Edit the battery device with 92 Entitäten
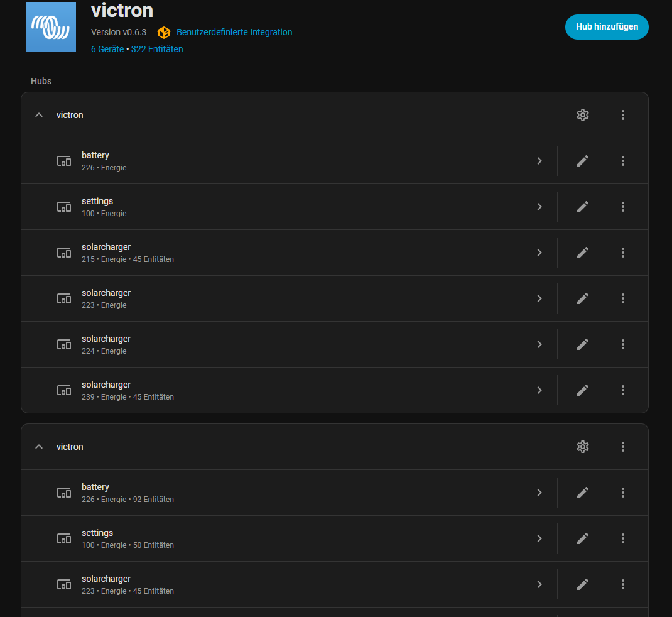The image size is (672, 617). click(x=582, y=493)
